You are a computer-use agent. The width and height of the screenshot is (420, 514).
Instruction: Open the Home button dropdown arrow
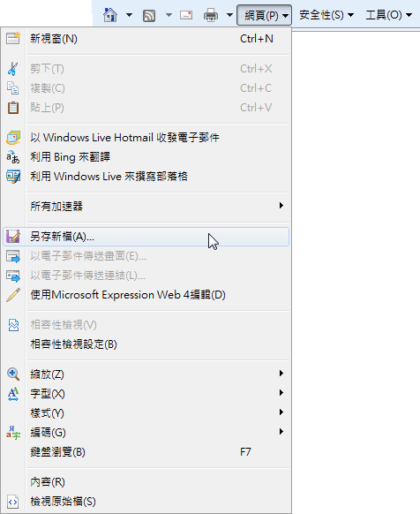(130, 15)
